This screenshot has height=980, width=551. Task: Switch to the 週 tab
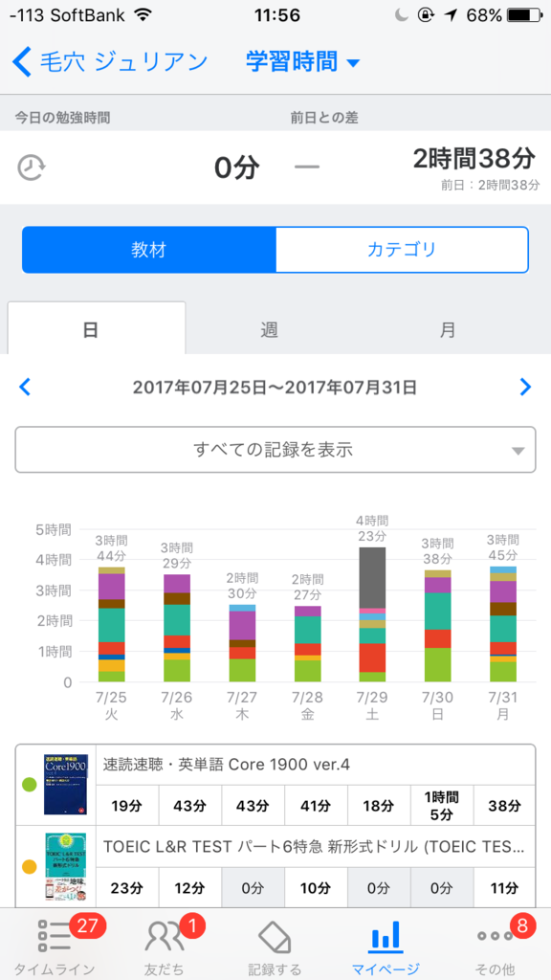point(269,329)
